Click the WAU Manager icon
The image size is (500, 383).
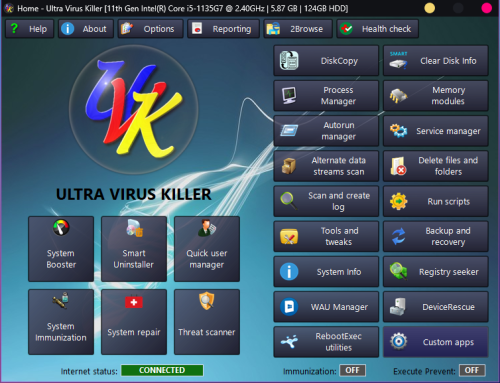coord(289,307)
